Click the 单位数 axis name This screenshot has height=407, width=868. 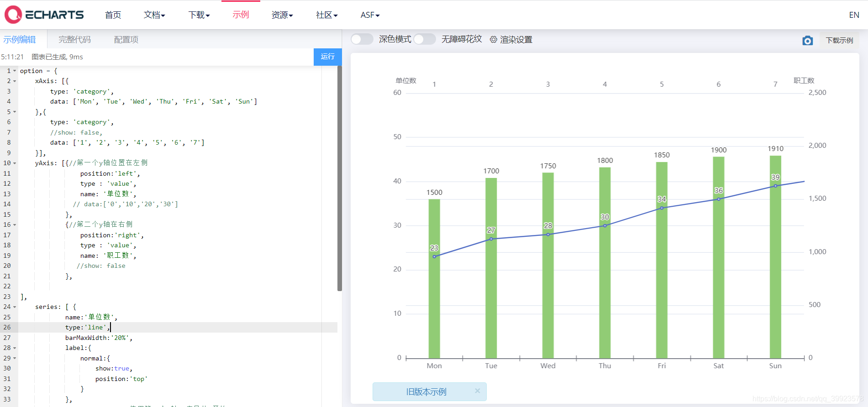406,81
